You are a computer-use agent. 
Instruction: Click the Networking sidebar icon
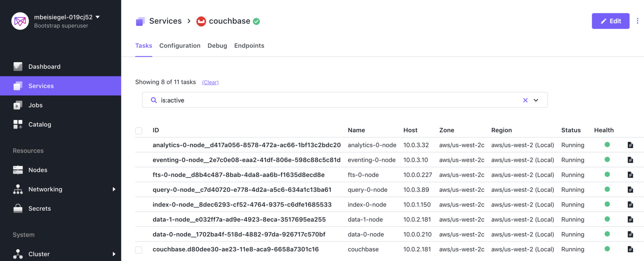pyautogui.click(x=18, y=189)
